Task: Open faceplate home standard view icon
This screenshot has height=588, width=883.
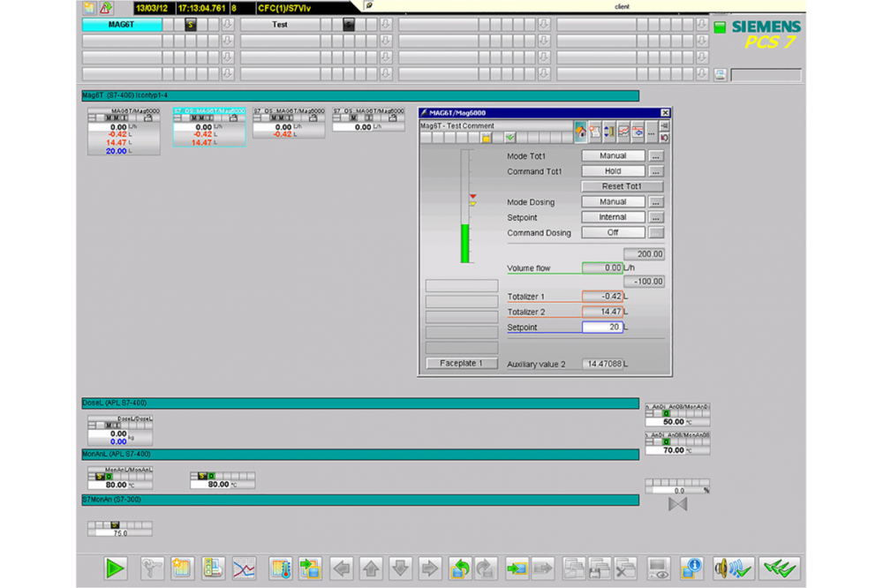Action: 580,132
